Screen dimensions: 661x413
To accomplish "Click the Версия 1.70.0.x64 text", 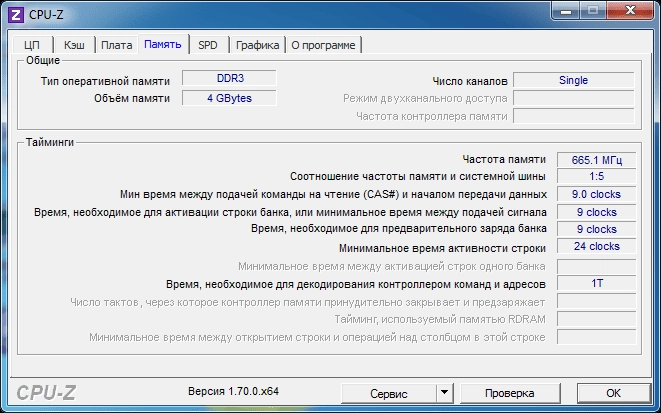I will 234,391.
